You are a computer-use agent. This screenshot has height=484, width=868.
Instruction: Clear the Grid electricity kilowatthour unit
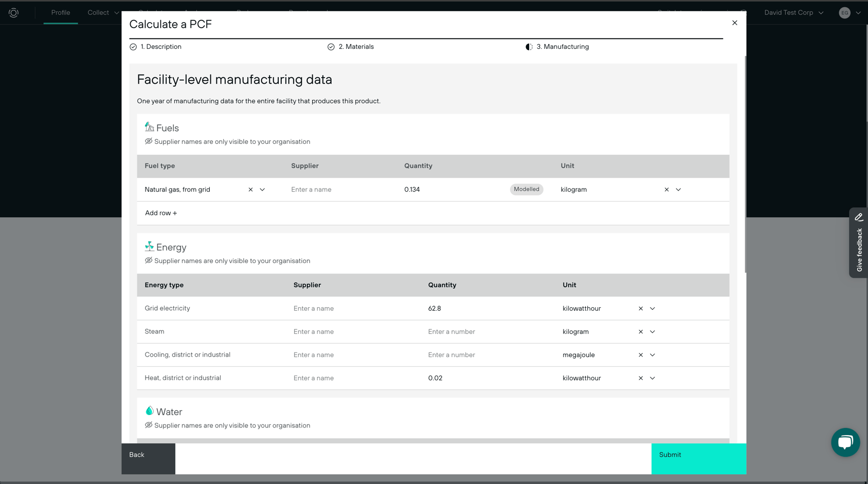pos(641,309)
